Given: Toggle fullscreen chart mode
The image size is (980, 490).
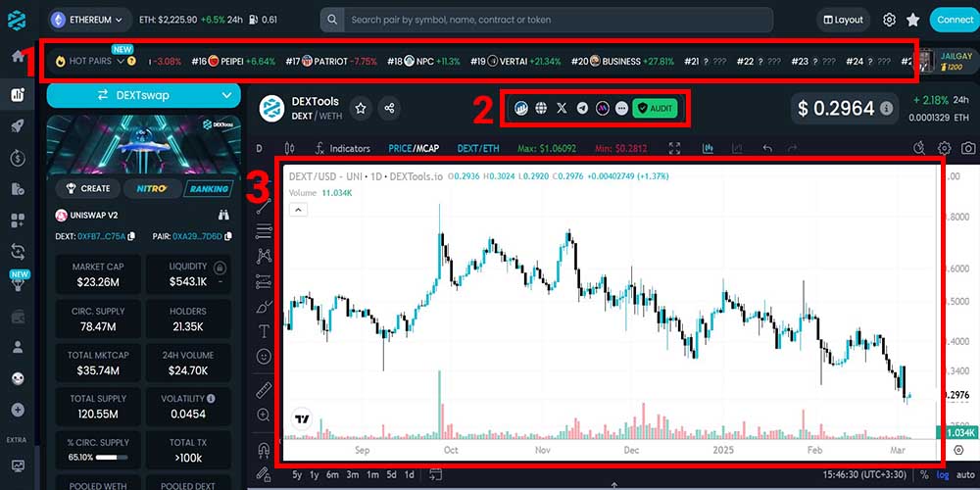Looking at the screenshot, I should click(x=674, y=148).
